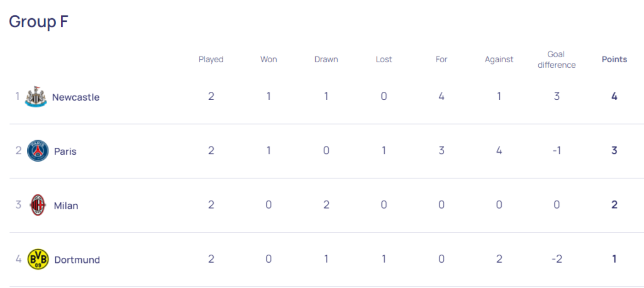The height and width of the screenshot is (288, 644).
Task: Click the AC Milan crest icon
Action: pyautogui.click(x=38, y=205)
